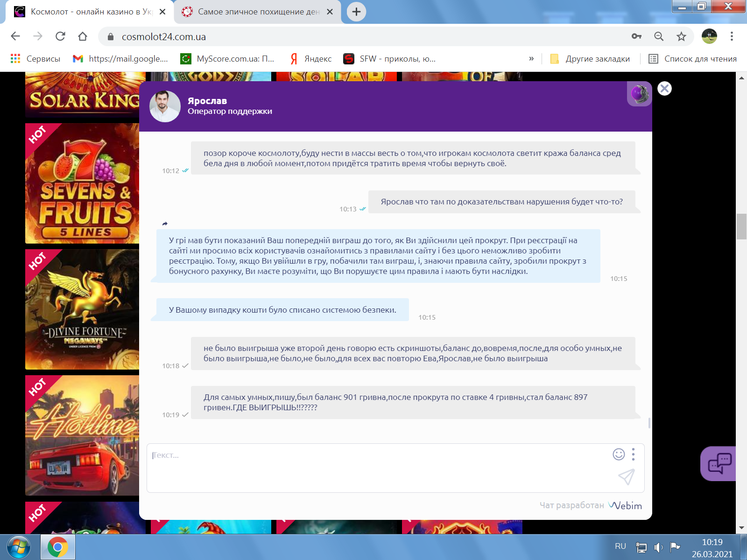Open the Gmail bookmark
The image size is (747, 560).
(120, 59)
